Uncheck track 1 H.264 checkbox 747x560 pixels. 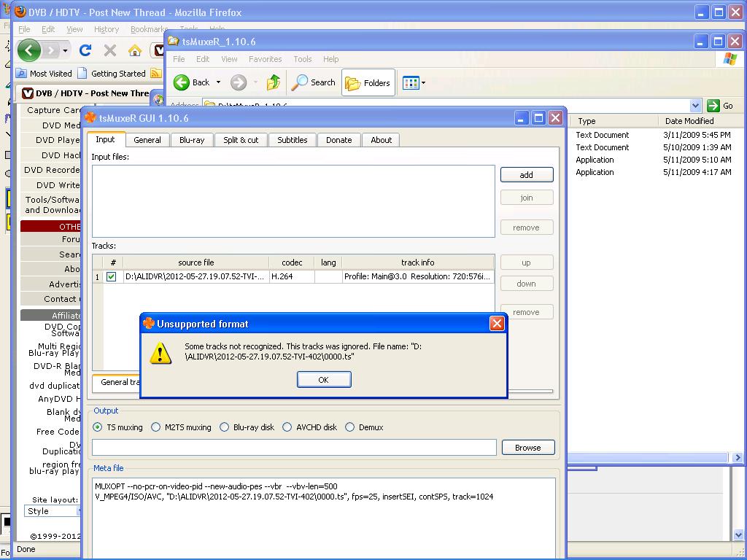(112, 276)
